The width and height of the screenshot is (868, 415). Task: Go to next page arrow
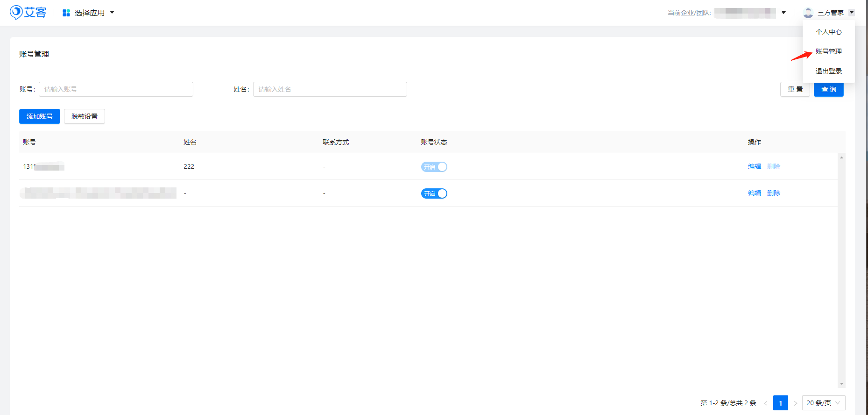coord(795,403)
